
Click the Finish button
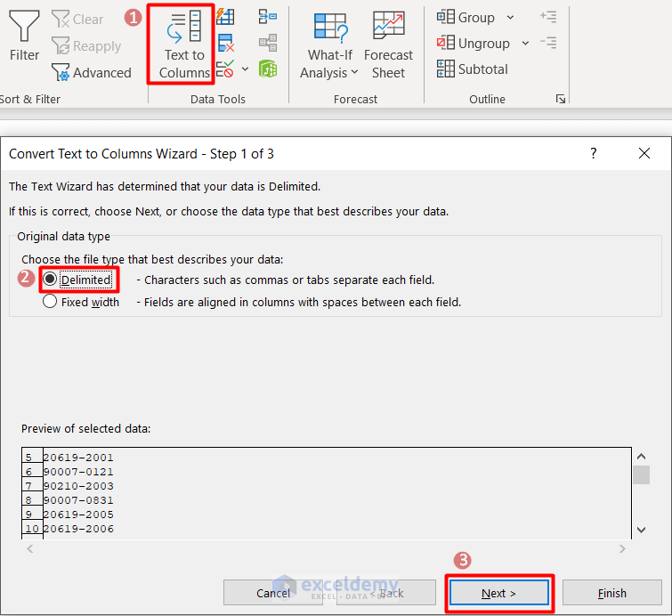click(612, 593)
